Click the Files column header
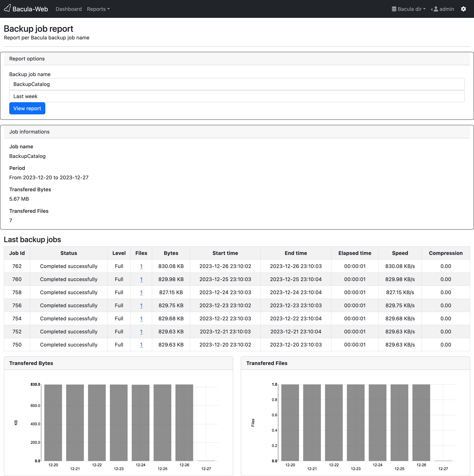 [141, 253]
